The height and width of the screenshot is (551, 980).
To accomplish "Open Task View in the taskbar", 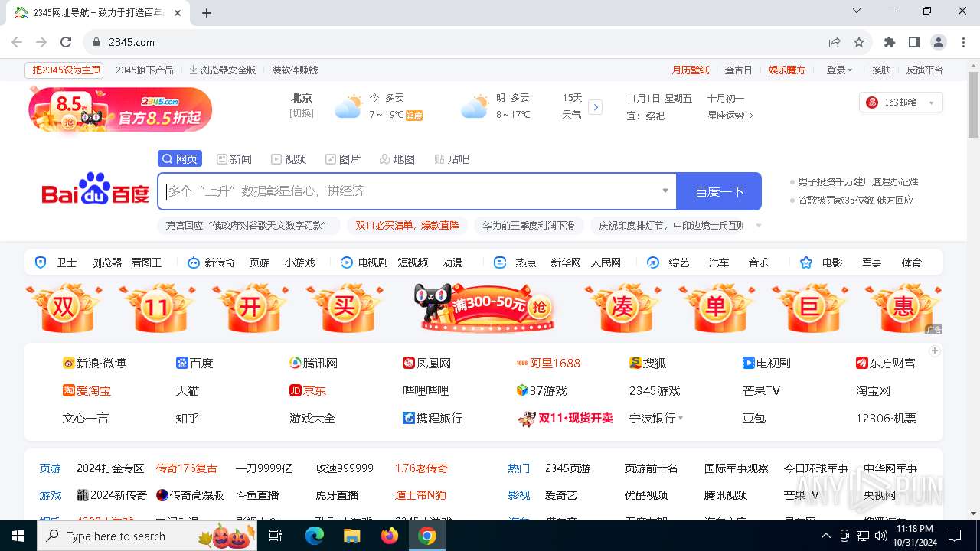I will click(x=276, y=536).
